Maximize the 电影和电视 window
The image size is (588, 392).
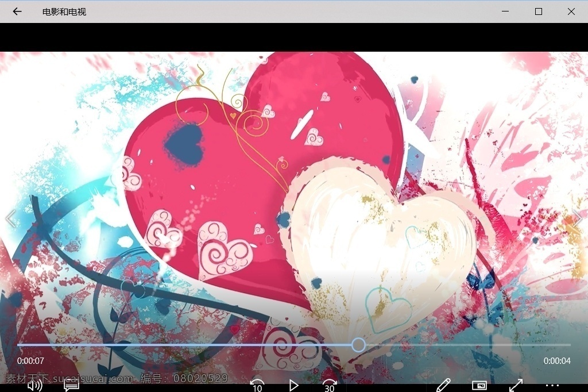(x=539, y=11)
